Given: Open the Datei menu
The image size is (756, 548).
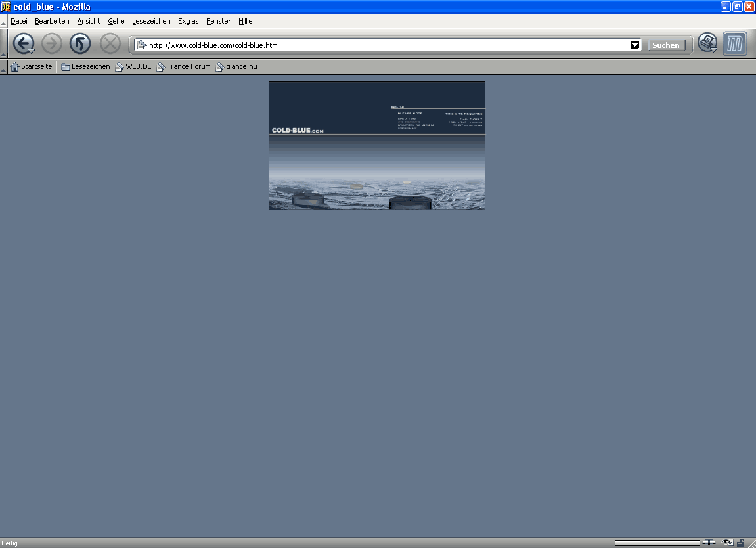Looking at the screenshot, I should pos(19,21).
